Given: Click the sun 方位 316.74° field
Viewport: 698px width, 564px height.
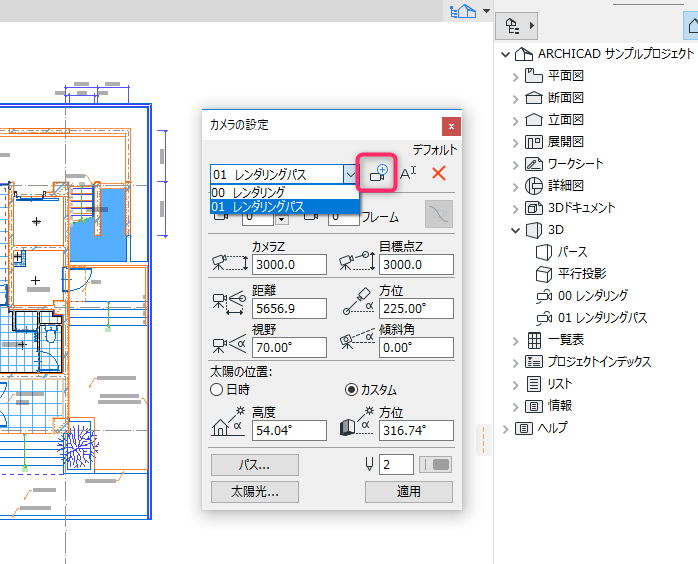Looking at the screenshot, I should 416,430.
